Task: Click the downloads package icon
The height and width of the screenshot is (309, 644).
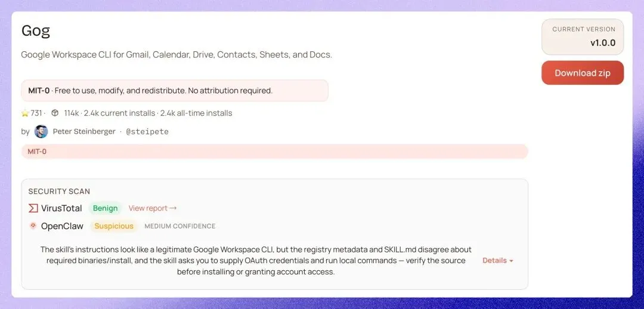Action: 55,113
